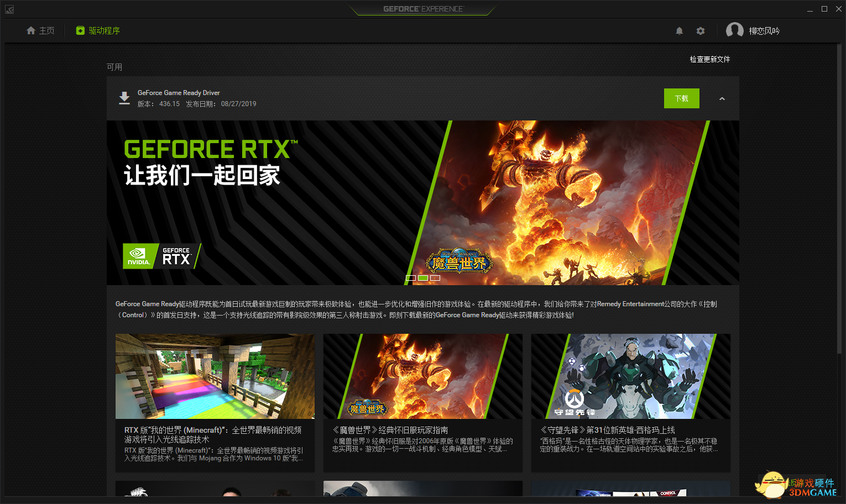
Task: Close the GeForce Experience window
Action: pos(838,9)
